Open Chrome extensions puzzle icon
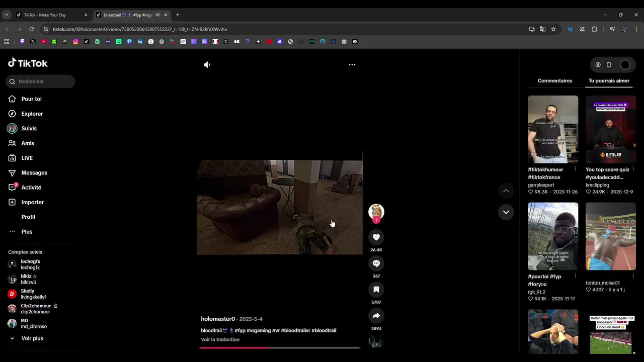The image size is (644, 362). coord(595,29)
